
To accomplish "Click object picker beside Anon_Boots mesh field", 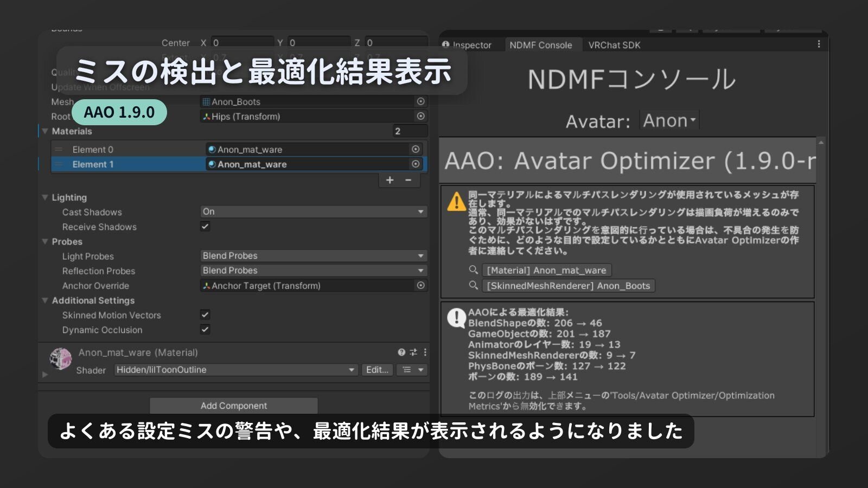I will click(420, 101).
